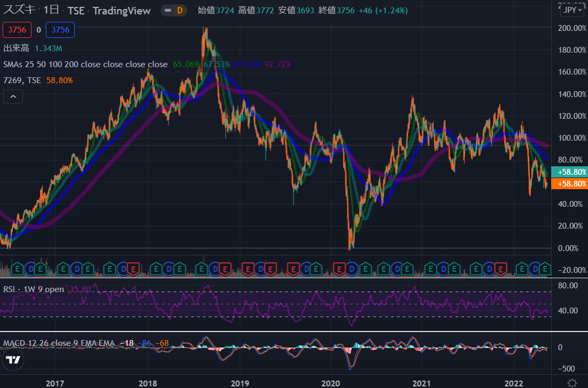Click the 1.343M volume value

coord(49,48)
